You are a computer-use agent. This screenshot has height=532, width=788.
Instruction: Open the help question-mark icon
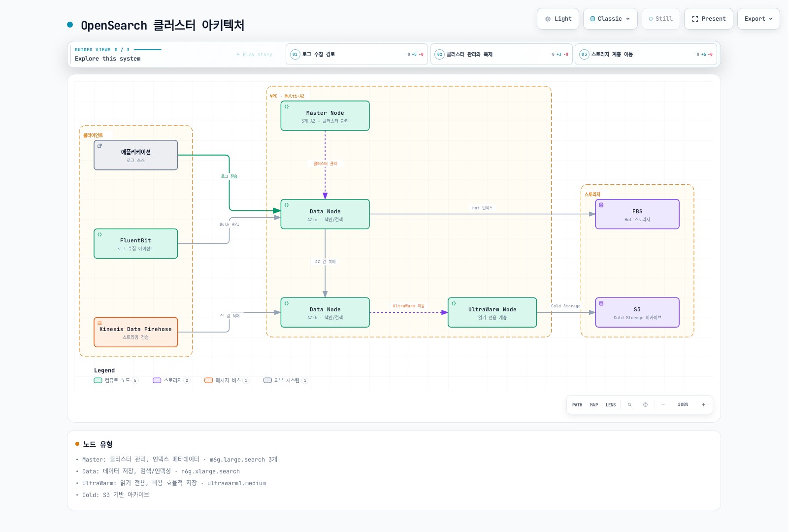coord(645,405)
